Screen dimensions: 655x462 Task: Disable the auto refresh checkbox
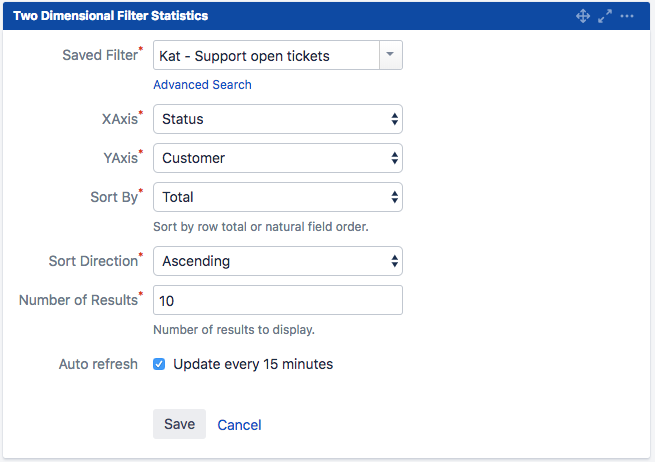coord(159,364)
